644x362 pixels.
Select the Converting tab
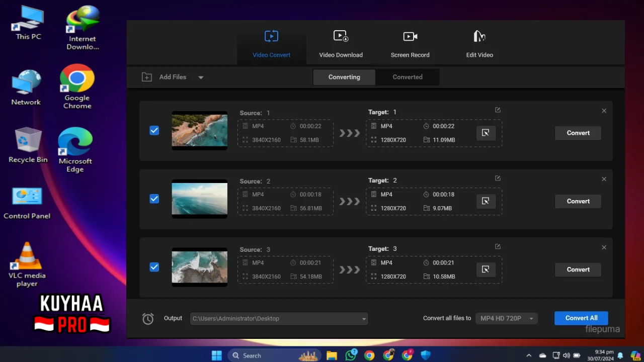tap(344, 77)
